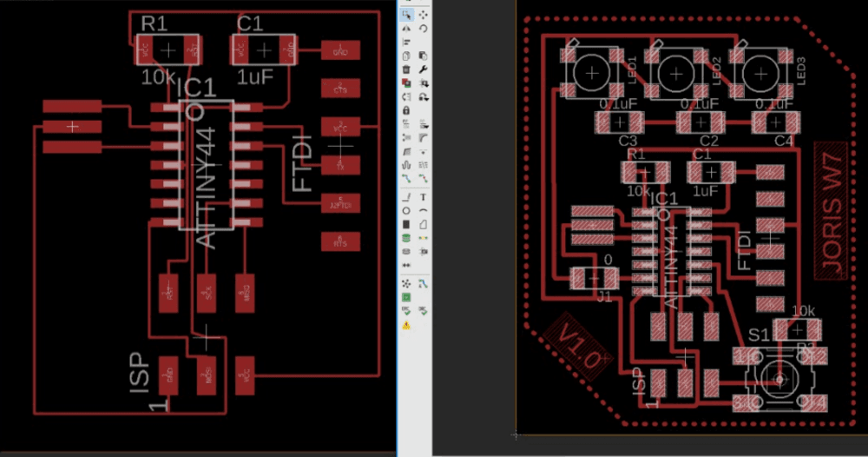Click the S1 push button on right board
The image size is (868, 457).
[x=779, y=380]
